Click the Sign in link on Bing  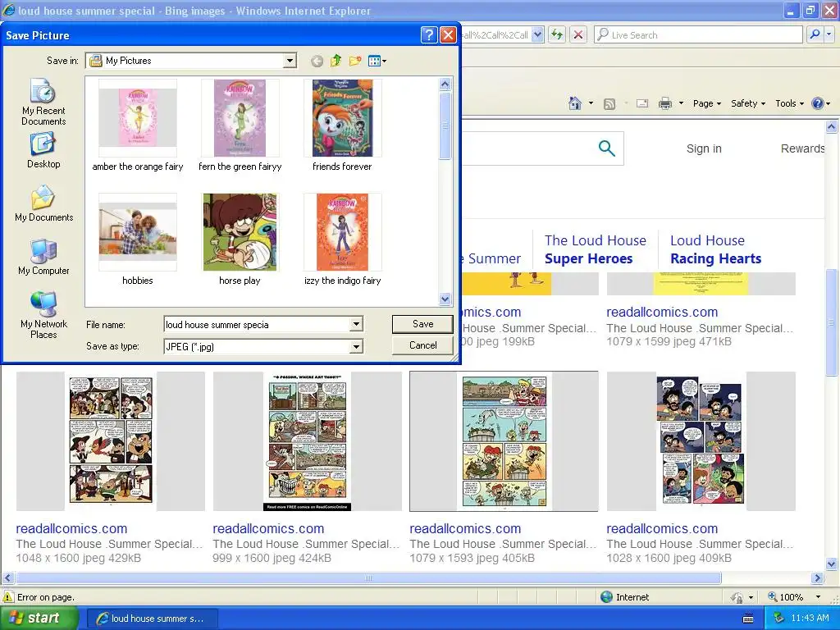[x=704, y=148]
